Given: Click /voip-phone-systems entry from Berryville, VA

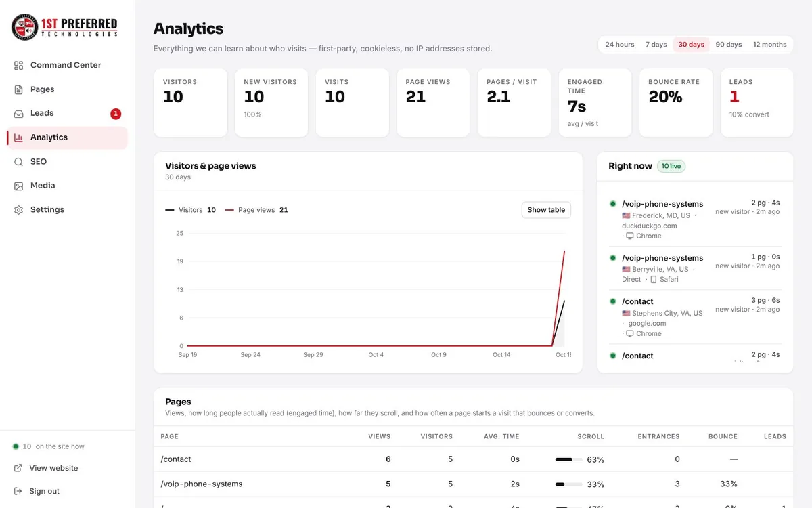Looking at the screenshot, I should pyautogui.click(x=695, y=268).
